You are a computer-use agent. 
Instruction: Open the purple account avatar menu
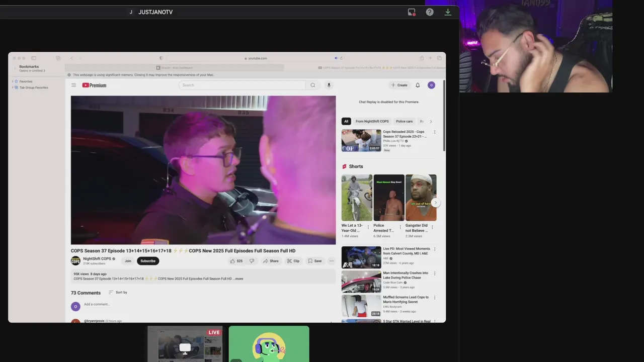click(431, 85)
